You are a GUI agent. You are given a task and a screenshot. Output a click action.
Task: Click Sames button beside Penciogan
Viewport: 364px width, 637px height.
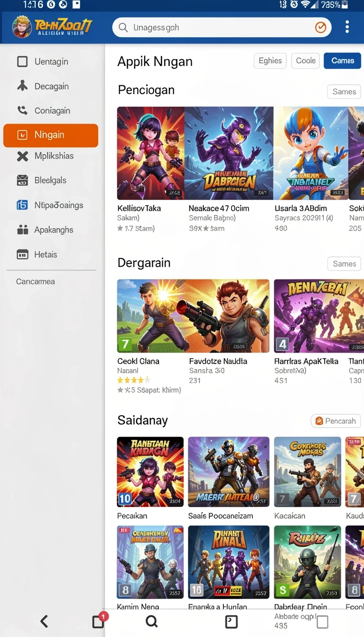tap(344, 92)
